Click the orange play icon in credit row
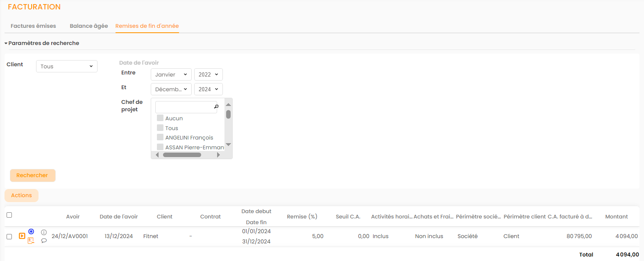Viewport: 644px width, 261px height. pos(22,236)
